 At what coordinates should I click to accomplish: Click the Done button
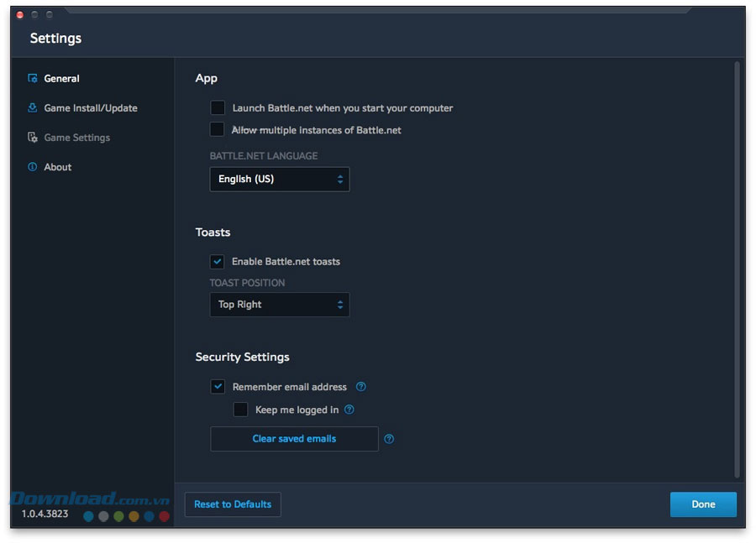703,504
